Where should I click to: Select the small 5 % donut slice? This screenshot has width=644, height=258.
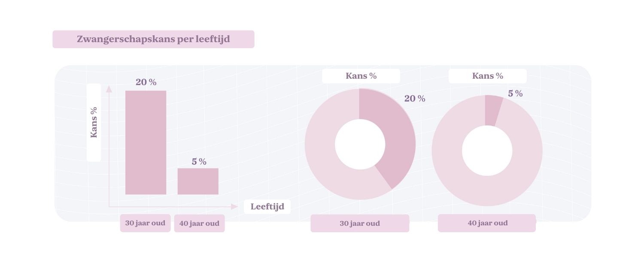492,110
